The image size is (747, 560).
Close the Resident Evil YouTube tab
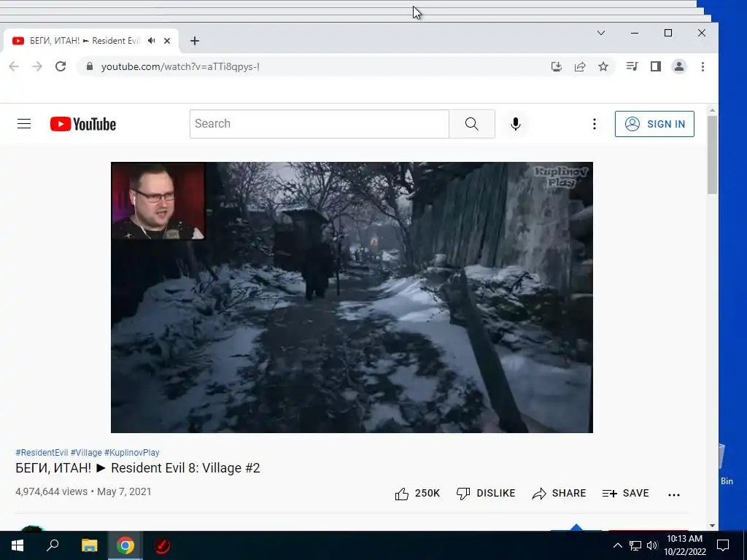point(167,41)
